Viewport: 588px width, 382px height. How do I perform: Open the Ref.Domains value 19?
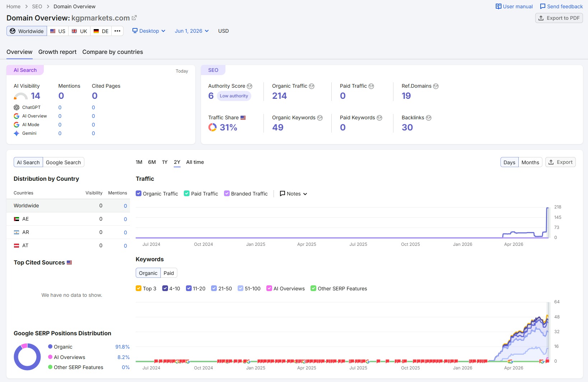tap(406, 96)
